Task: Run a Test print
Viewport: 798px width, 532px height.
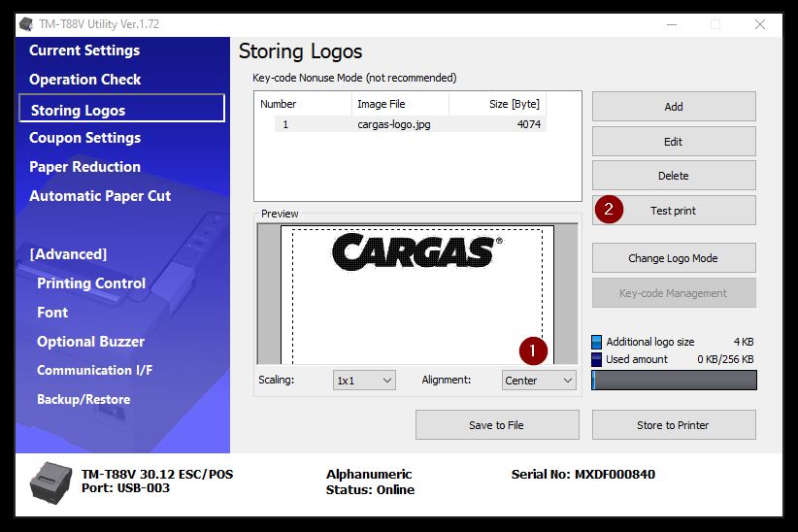Action: pos(674,211)
